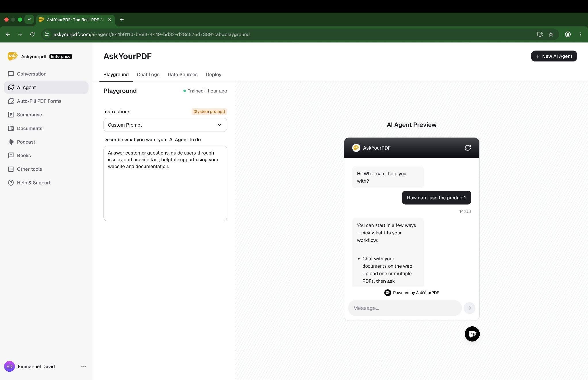Screen dimensions: 588x380
Task: Go to Summarise in sidebar
Action: (46, 115)
